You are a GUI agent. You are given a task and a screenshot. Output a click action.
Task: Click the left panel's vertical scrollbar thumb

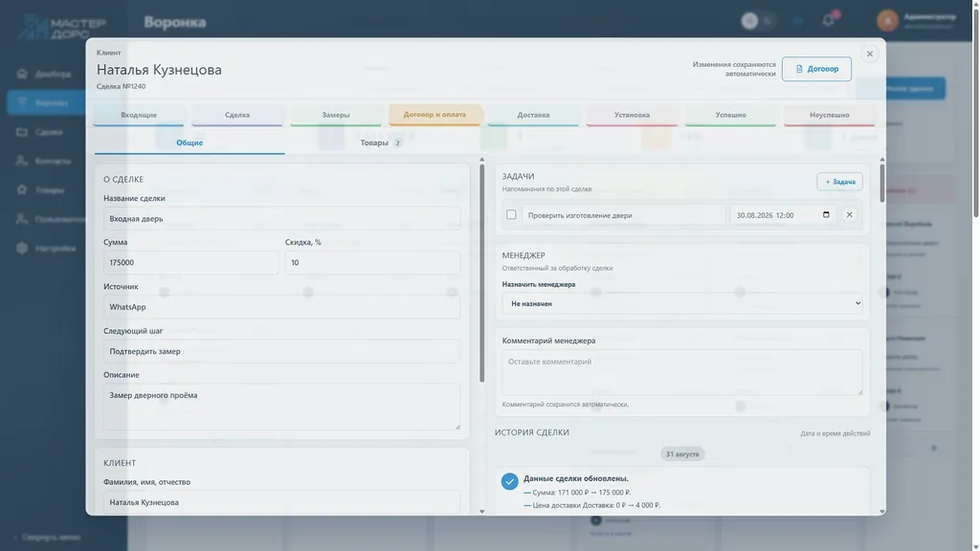click(x=482, y=273)
